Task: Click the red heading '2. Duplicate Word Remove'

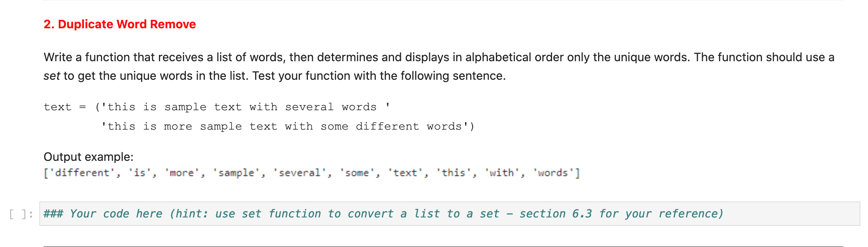Action: click(120, 24)
